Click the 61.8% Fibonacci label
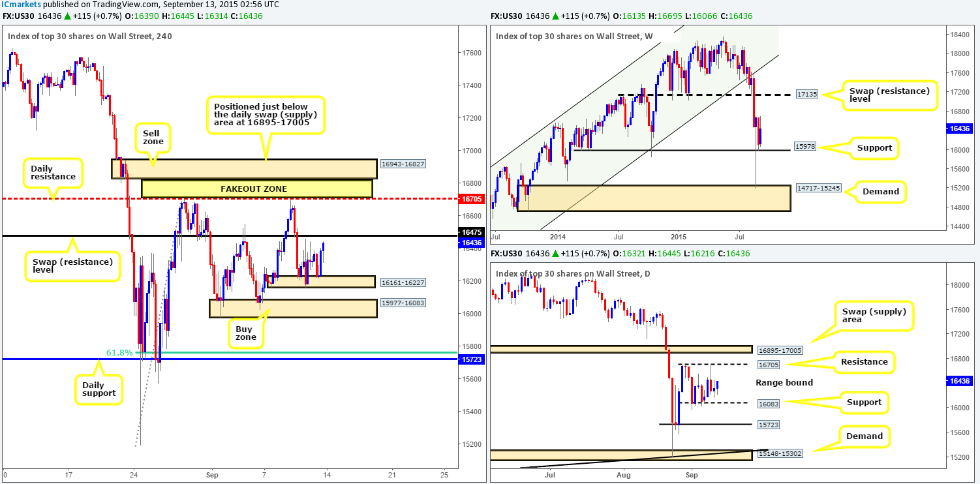Viewport: 980px width, 484px height. coord(119,353)
